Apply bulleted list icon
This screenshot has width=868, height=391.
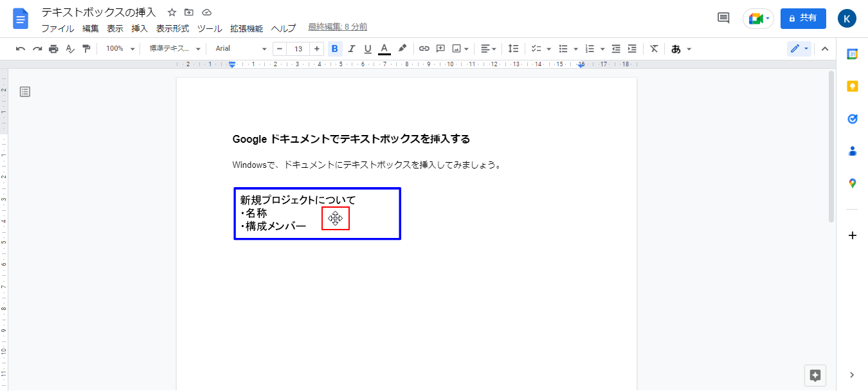(563, 49)
